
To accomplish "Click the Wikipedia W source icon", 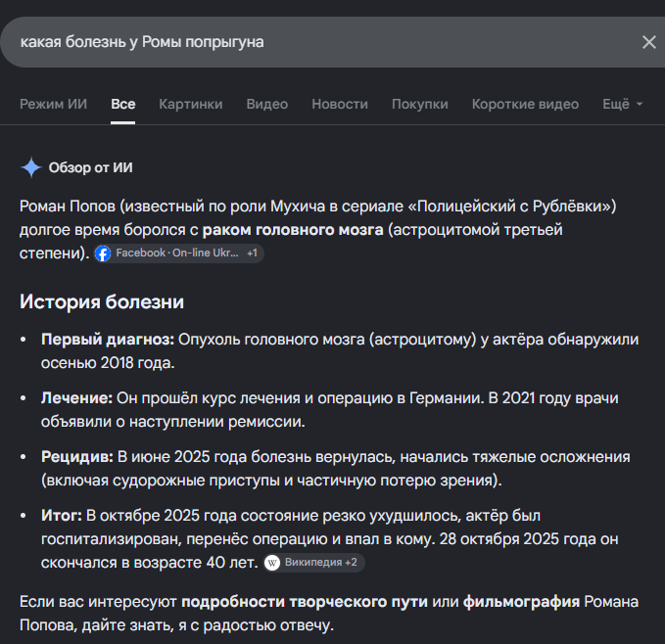I will (272, 563).
